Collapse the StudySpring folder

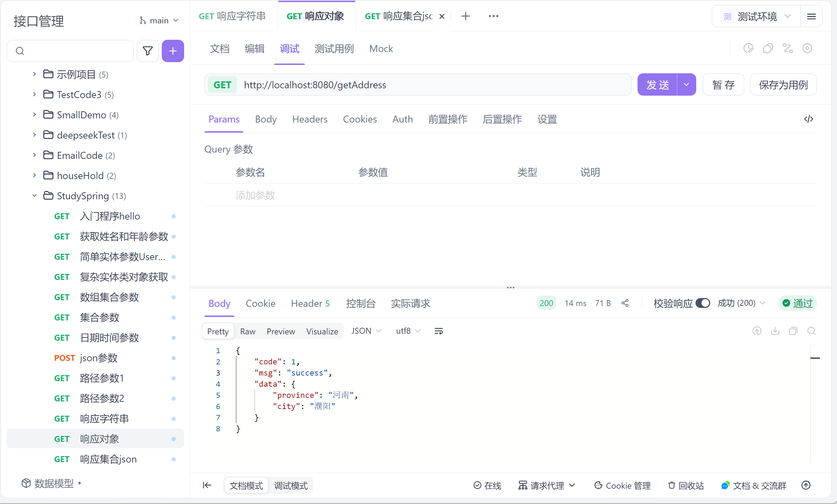pos(35,196)
